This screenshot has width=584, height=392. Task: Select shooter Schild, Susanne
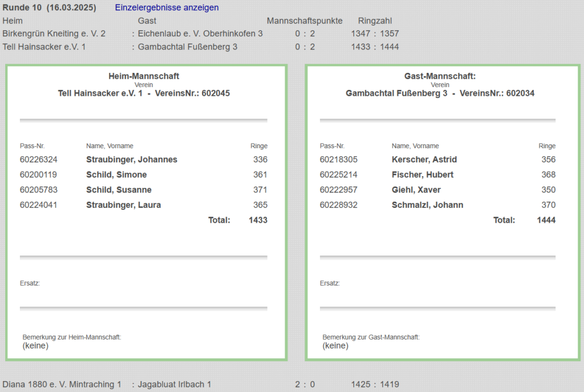pyautogui.click(x=119, y=190)
